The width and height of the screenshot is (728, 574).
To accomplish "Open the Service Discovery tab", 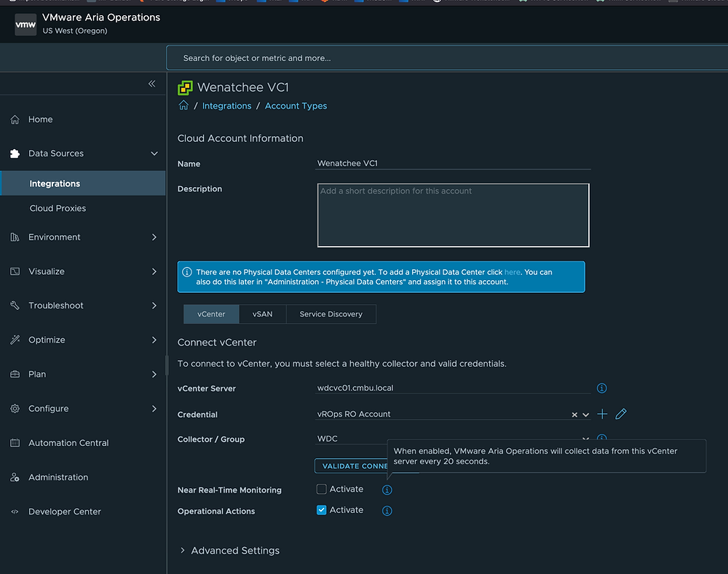I will (331, 314).
